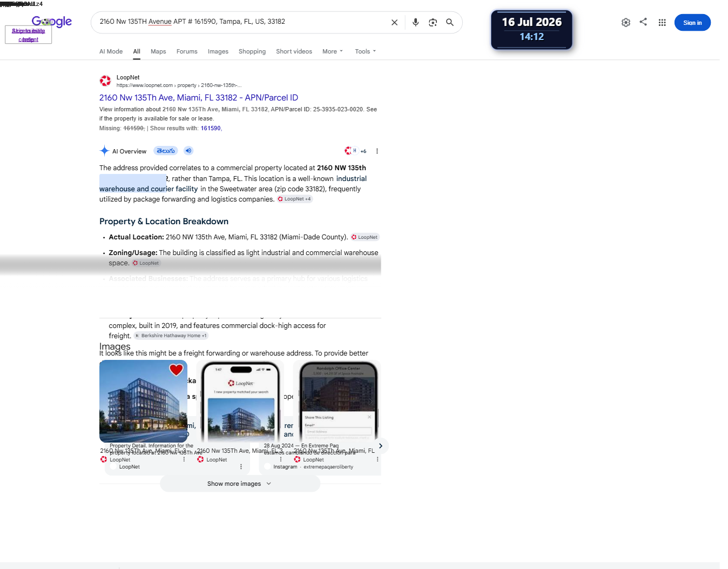Save the first building image with the heart
Viewport: 728px width, 569px height.
pyautogui.click(x=176, y=370)
